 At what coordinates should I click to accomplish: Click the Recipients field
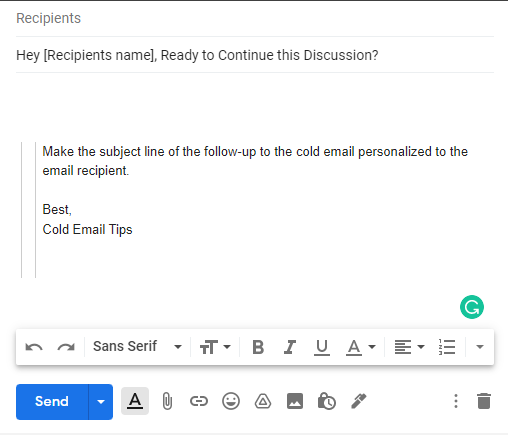255,18
